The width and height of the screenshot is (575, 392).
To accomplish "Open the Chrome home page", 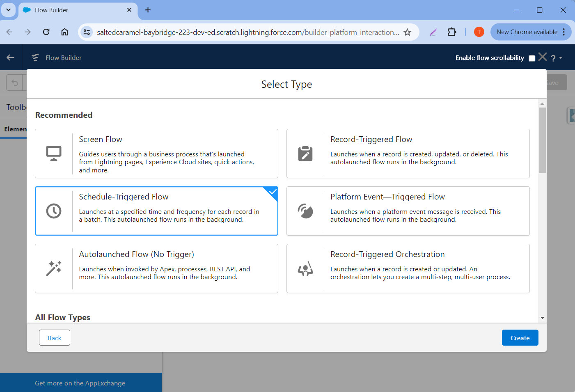I will point(64,32).
